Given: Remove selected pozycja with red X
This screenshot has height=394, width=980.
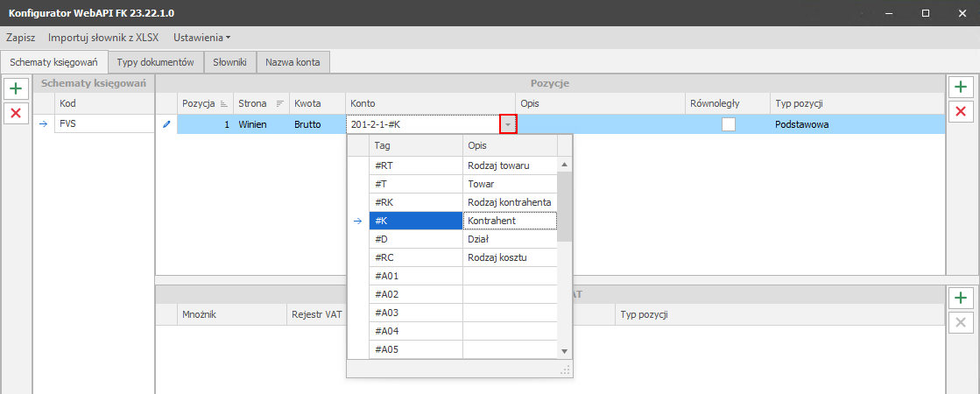Looking at the screenshot, I should (x=961, y=111).
